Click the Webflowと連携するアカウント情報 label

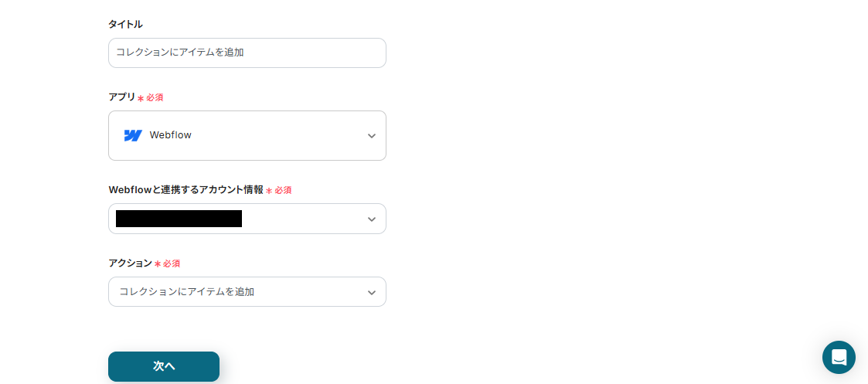pyautogui.click(x=186, y=189)
